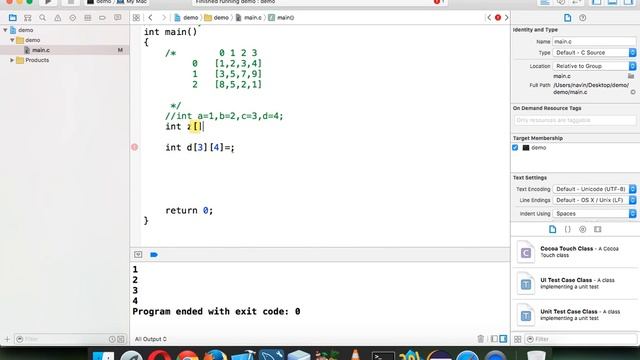
Task: Toggle console pane in debug area
Action: coord(503,339)
